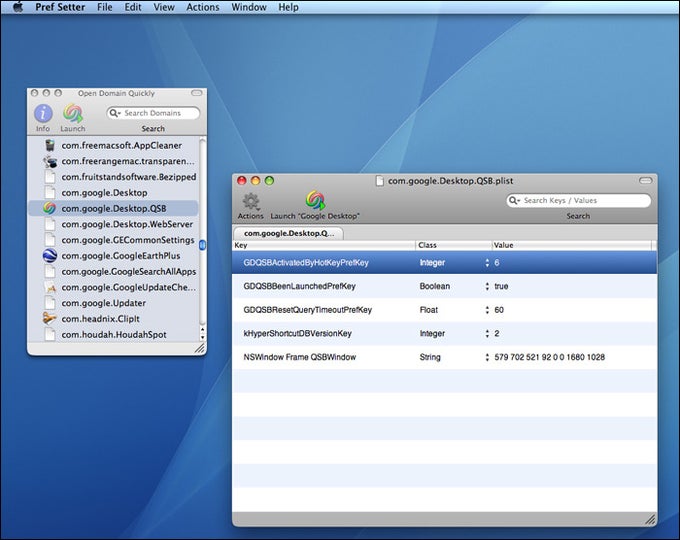
Task: Click the Info icon in Open Domain Quickly
Action: 43,114
